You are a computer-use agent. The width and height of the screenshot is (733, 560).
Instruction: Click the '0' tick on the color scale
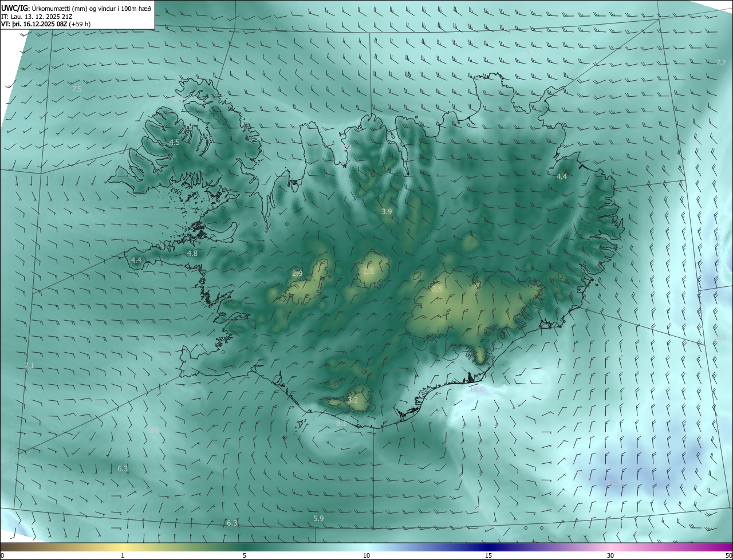point(2,556)
